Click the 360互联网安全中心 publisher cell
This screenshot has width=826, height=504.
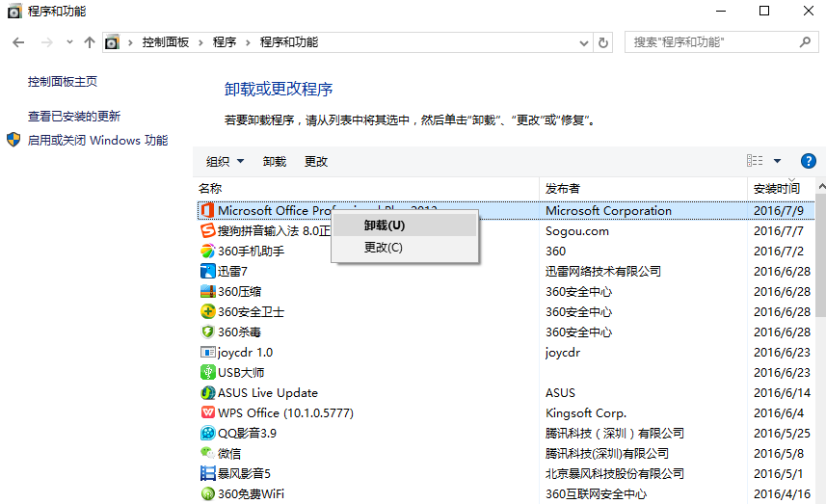coord(597,493)
